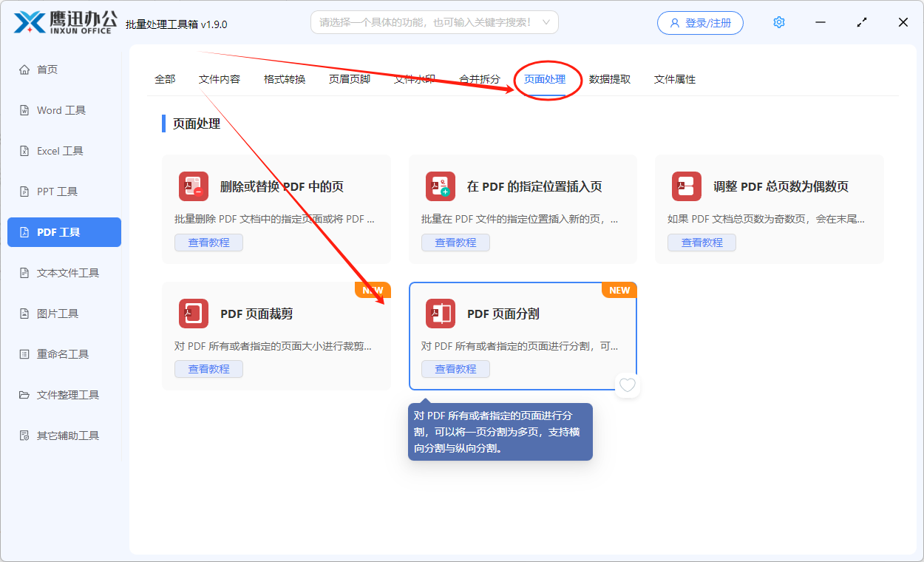Open the 在 PDF 的指定位置插入页 card title

[x=534, y=187]
